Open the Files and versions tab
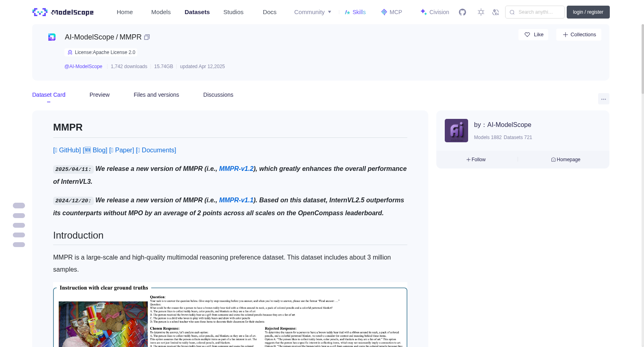This screenshot has width=644, height=347. (156, 95)
